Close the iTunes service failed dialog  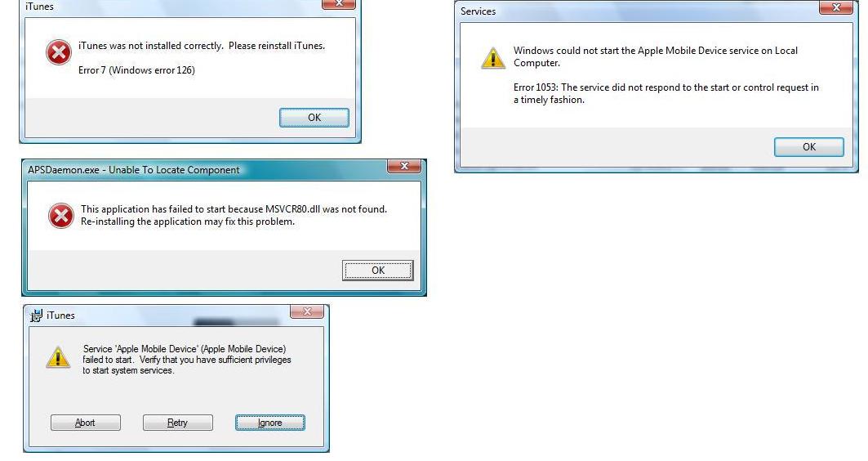click(307, 311)
